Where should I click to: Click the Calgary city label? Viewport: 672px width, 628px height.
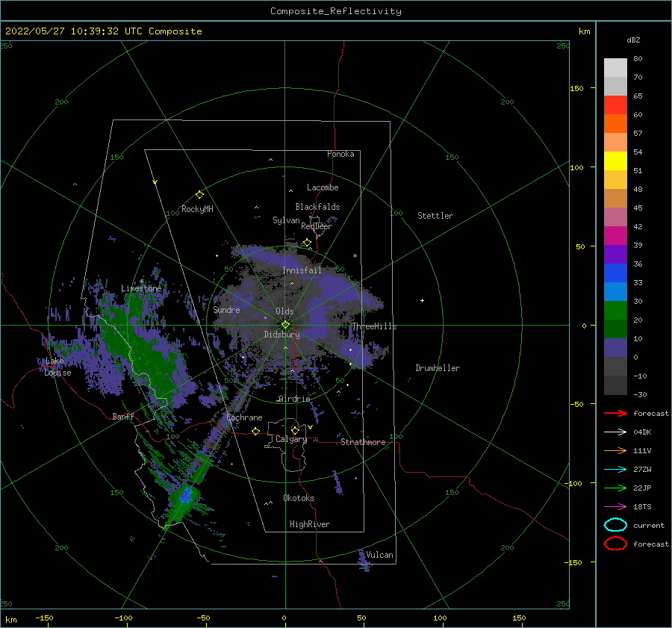[x=291, y=439]
